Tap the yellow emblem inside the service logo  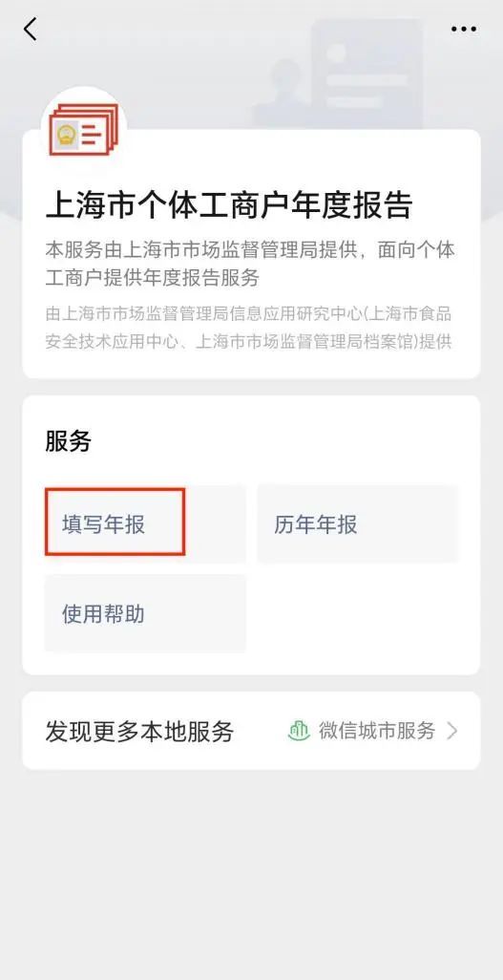click(x=66, y=135)
